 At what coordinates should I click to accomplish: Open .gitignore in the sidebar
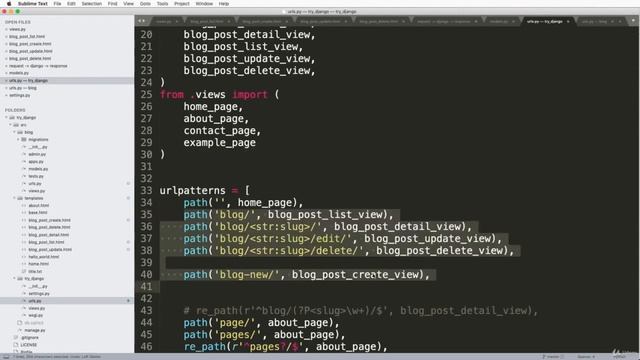(x=30, y=338)
